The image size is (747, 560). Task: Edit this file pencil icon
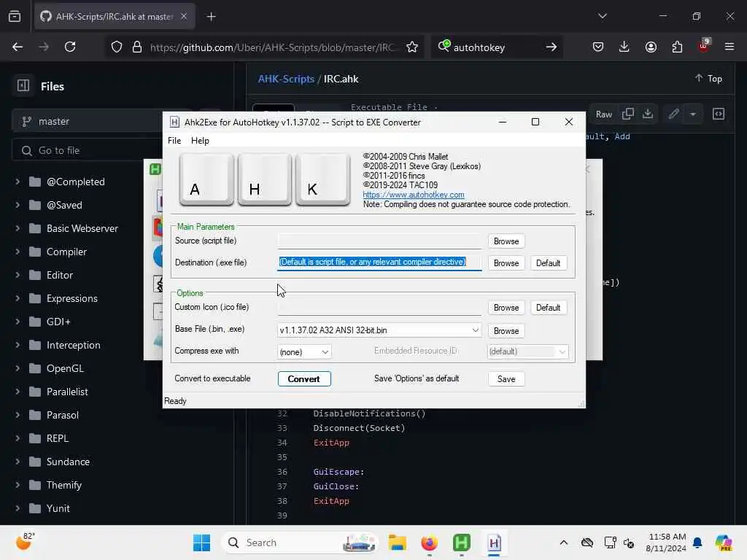(x=673, y=114)
